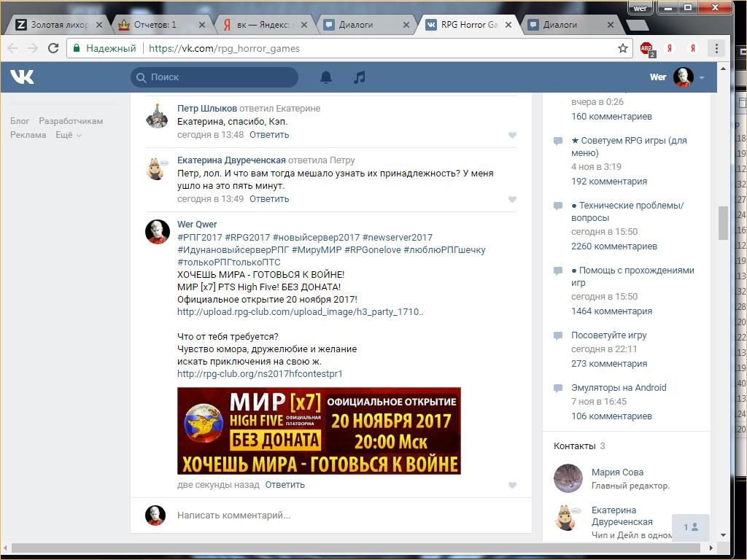Open the #РПГ2017 hashtag
This screenshot has width=747, height=560.
(200, 238)
